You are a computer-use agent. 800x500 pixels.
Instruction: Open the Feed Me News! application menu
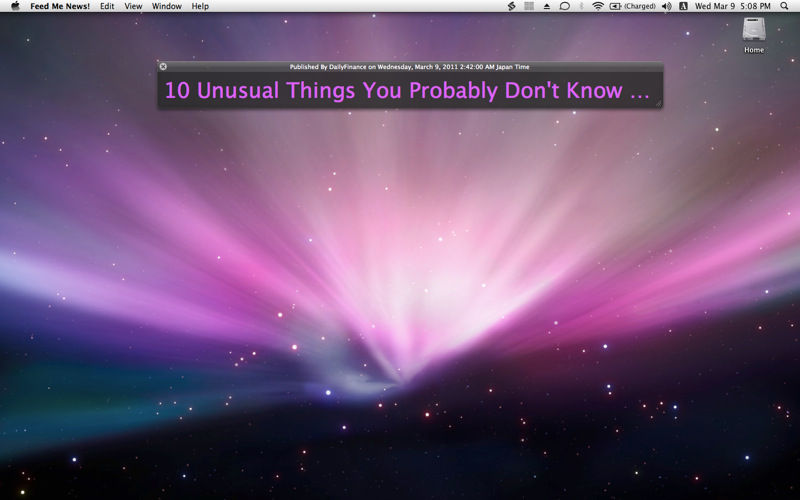pos(60,6)
